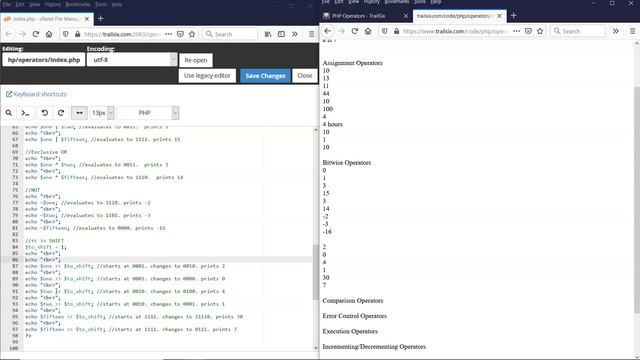
Task: Close the trailsix.com/code/php/operators tab
Action: (x=499, y=16)
